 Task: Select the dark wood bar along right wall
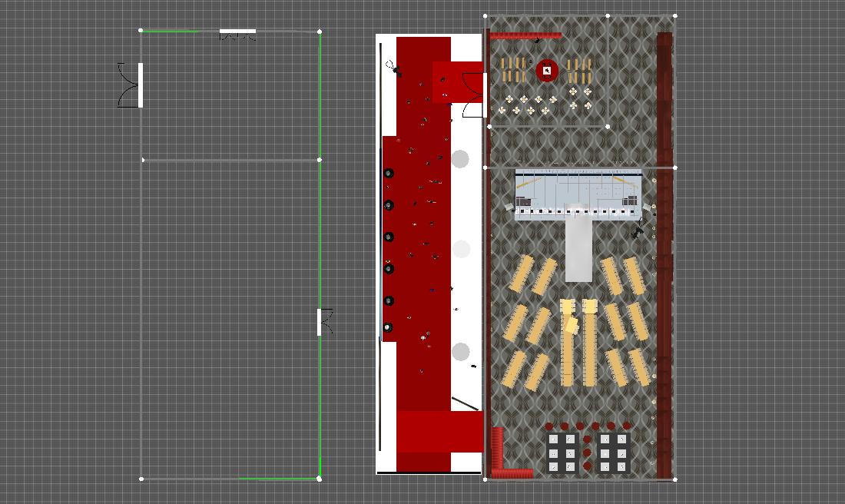pyautogui.click(x=664, y=254)
